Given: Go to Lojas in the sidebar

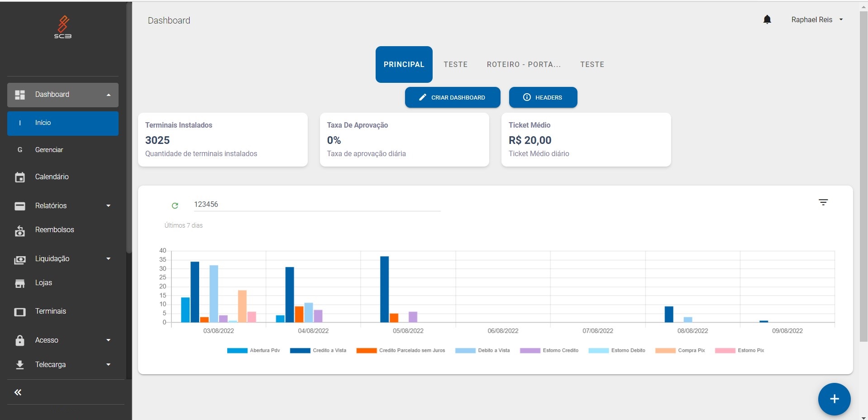Looking at the screenshot, I should (x=43, y=283).
